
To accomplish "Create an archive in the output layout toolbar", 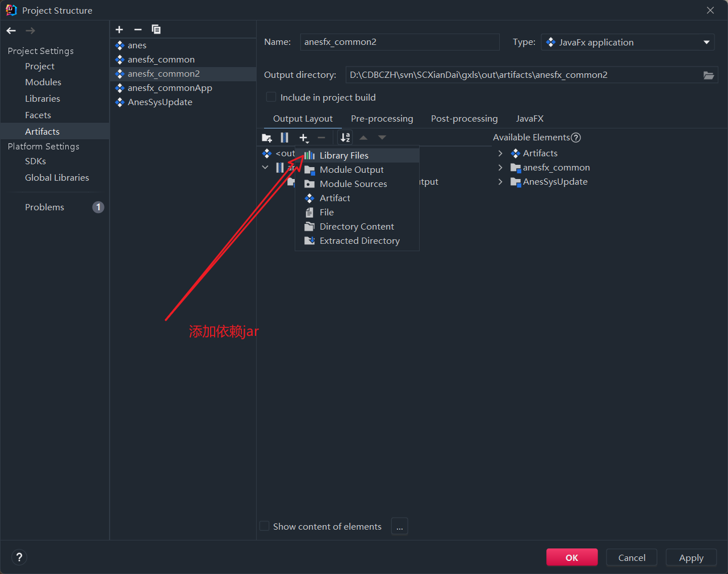I will coord(284,138).
